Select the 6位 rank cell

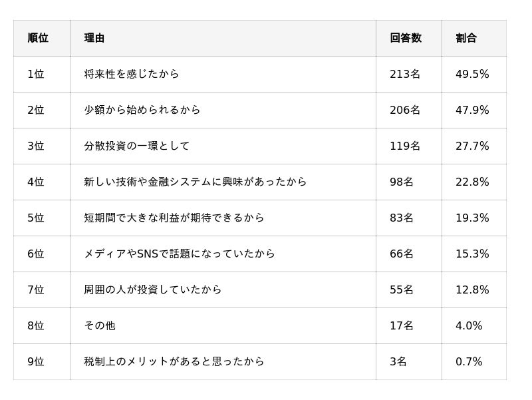(x=36, y=254)
